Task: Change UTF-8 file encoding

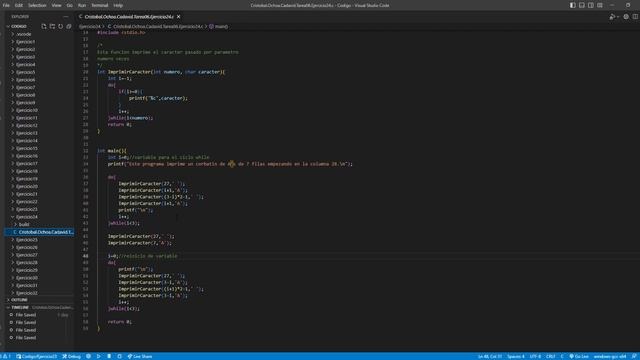Action: tap(535, 356)
